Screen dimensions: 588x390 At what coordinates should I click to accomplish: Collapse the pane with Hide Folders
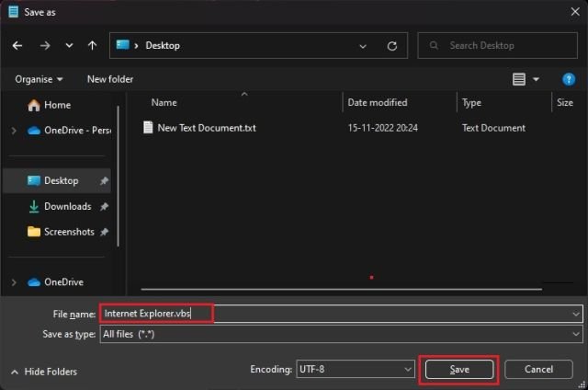[44, 372]
